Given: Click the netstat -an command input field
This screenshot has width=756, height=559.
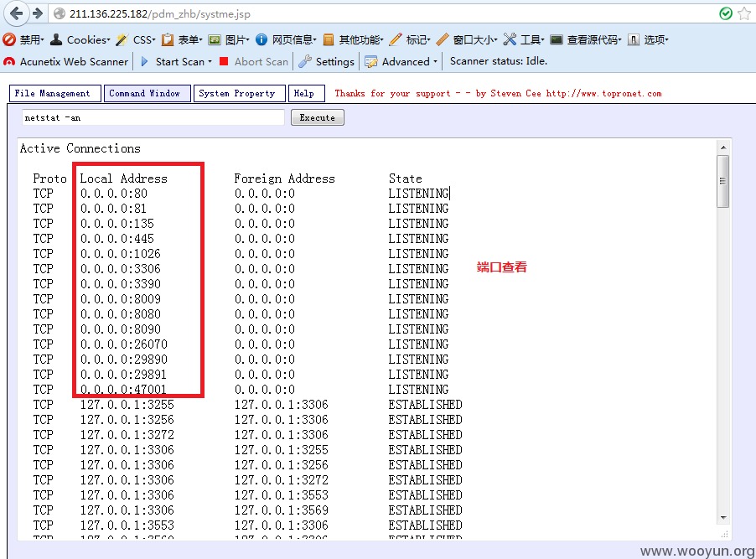Looking at the screenshot, I should pyautogui.click(x=153, y=117).
